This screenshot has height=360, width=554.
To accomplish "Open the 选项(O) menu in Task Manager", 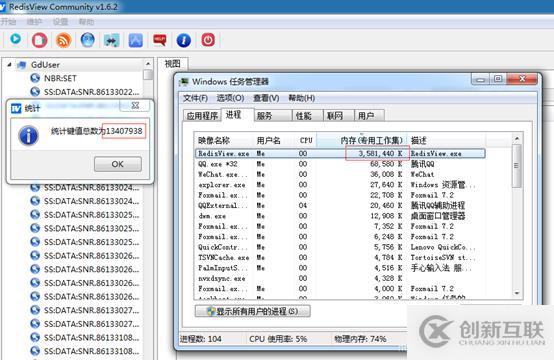I will [x=230, y=98].
